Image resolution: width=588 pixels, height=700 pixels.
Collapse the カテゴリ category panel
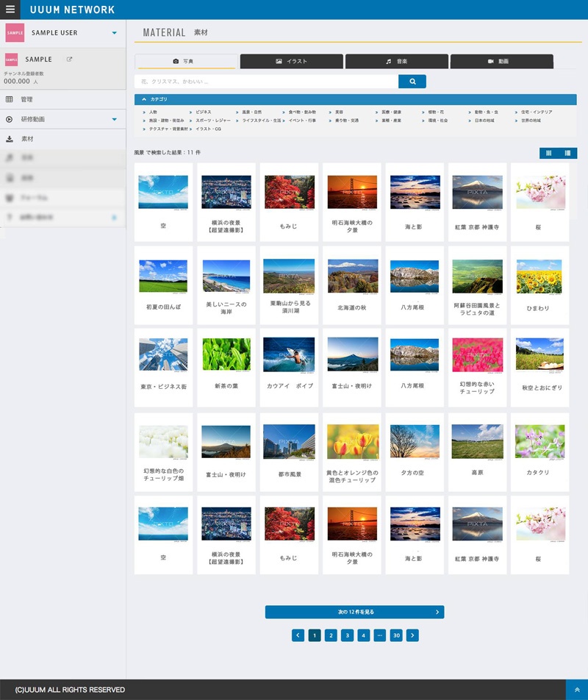[x=143, y=99]
